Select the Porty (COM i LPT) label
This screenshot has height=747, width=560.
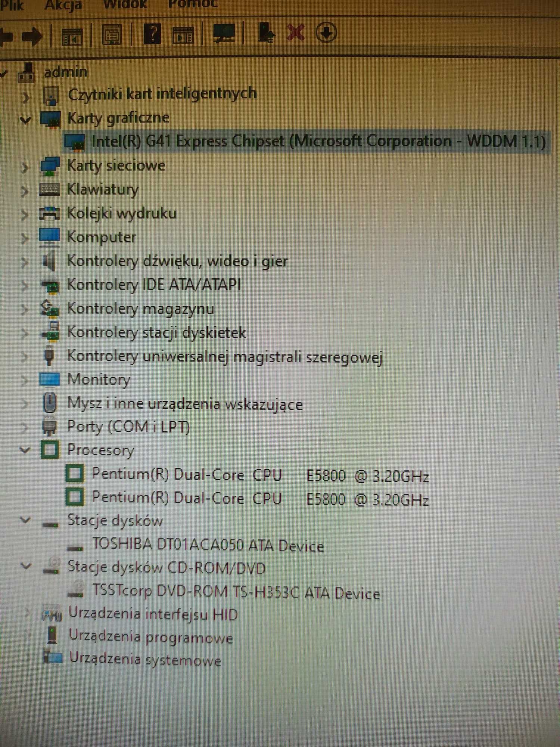coord(128,427)
